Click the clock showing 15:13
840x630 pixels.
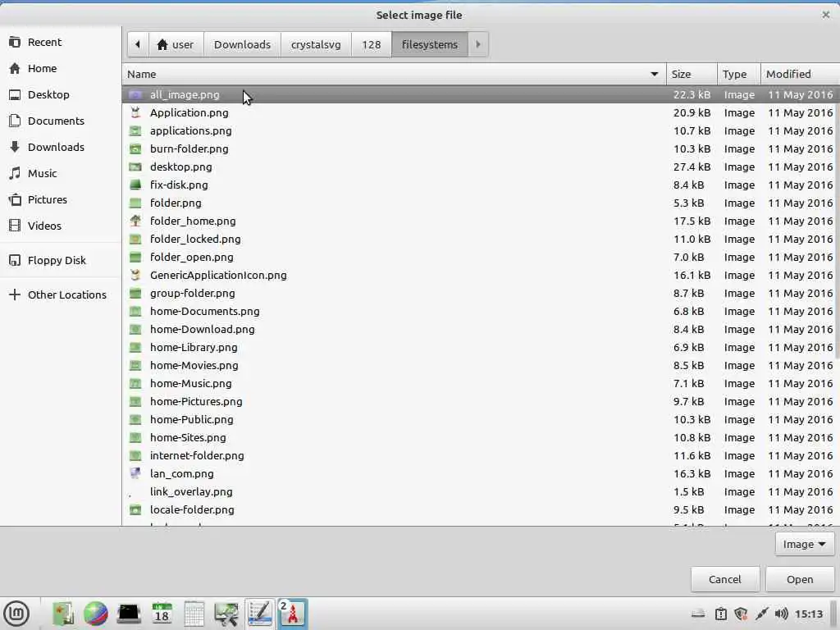808,614
